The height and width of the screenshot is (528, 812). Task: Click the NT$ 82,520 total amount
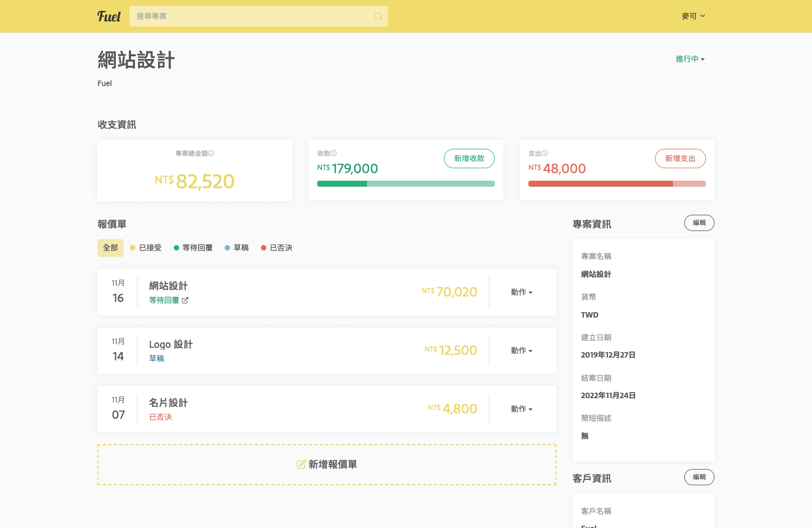coord(195,181)
